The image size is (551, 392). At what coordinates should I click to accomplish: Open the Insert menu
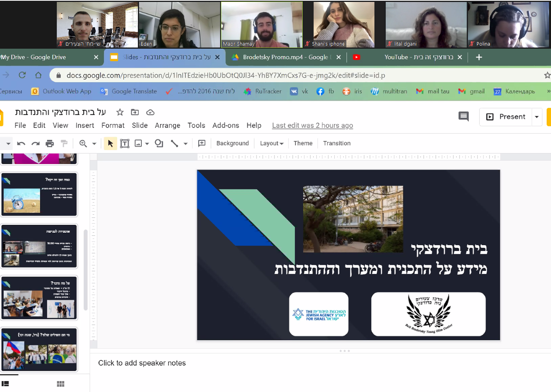click(85, 125)
